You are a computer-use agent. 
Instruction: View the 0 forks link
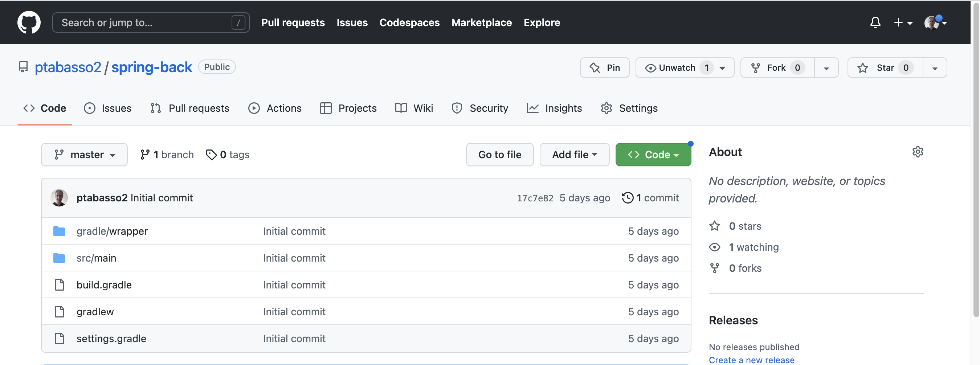pos(735,268)
